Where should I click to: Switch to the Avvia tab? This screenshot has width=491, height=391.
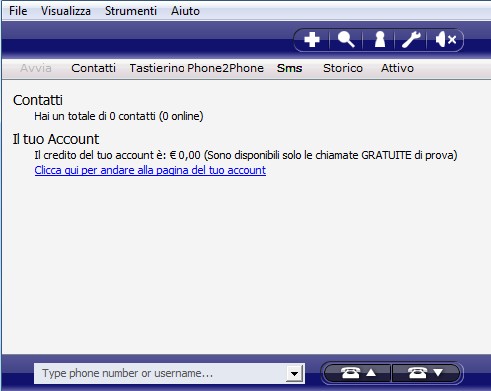tap(36, 68)
